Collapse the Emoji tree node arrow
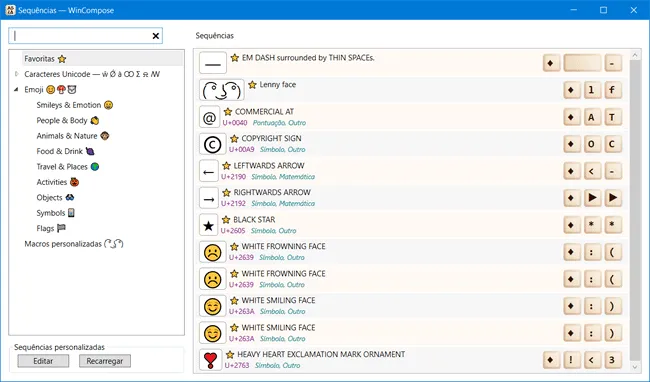 (16, 89)
